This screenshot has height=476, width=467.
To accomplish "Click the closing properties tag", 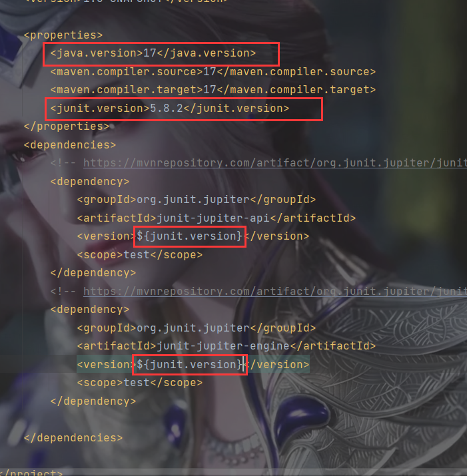I will click(x=67, y=126).
